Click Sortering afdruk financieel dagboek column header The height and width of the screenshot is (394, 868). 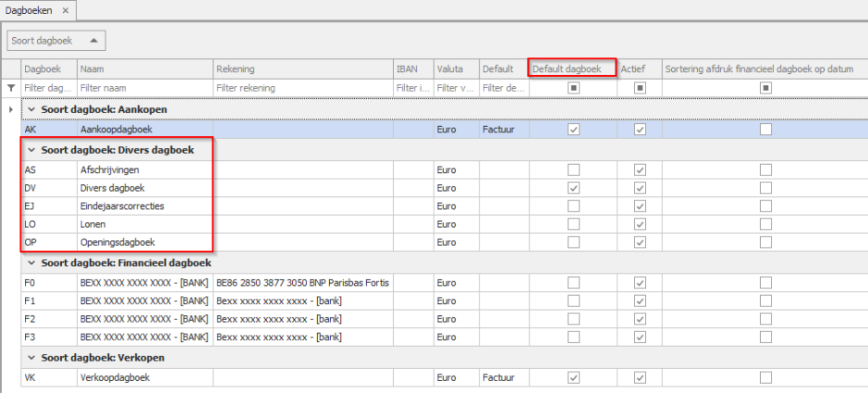764,68
